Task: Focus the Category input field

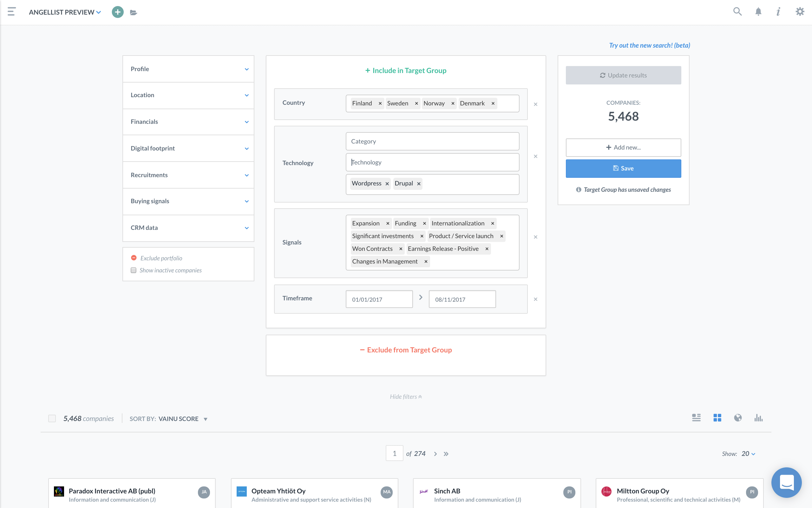Action: click(432, 141)
